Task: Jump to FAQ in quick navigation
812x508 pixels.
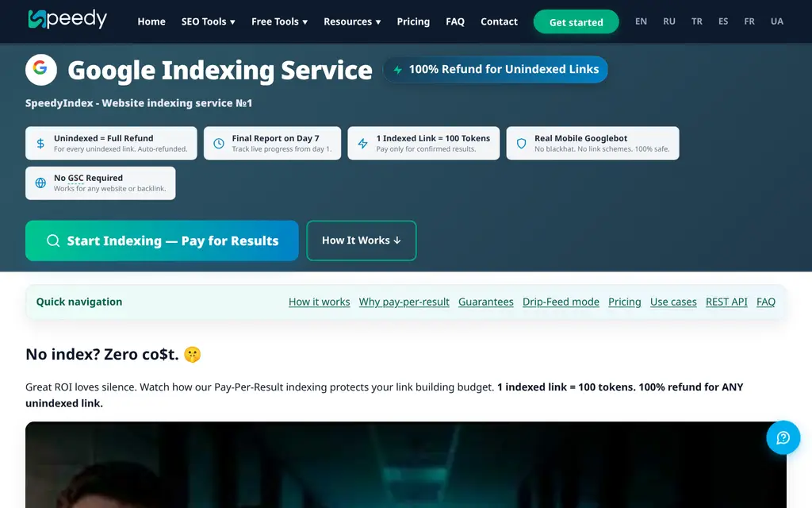Action: 766,302
